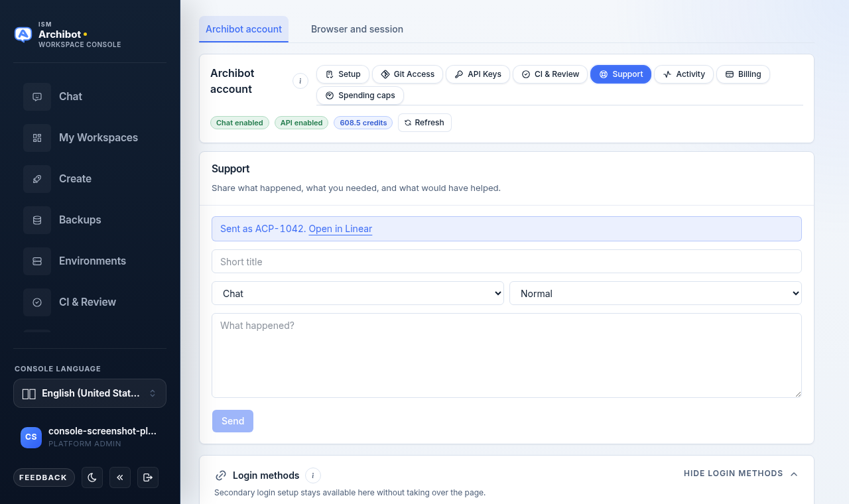Viewport: 849px width, 504px height.
Task: Collapse the sidebar with the double-chevron icon
Action: [120, 477]
